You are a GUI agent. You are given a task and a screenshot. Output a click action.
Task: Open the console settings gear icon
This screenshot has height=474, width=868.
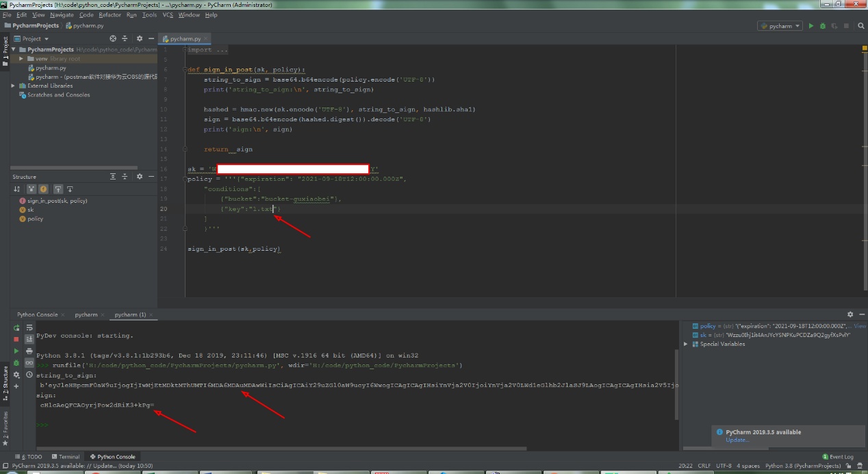[x=16, y=375]
